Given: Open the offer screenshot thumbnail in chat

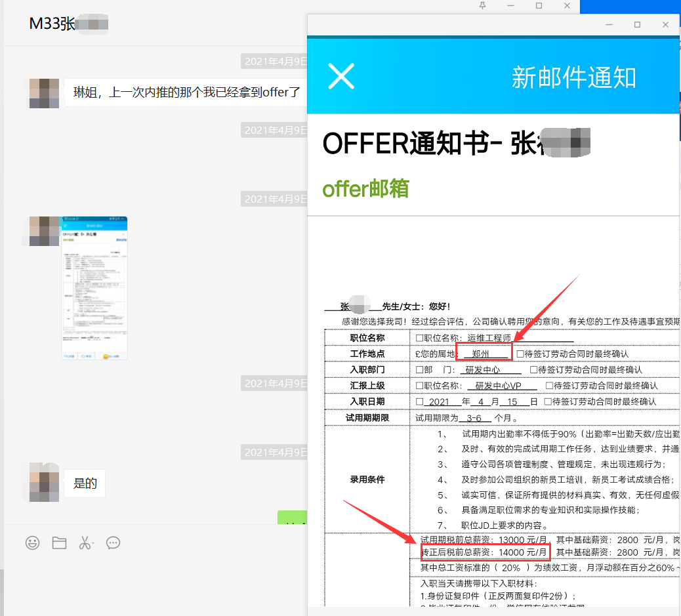Looking at the screenshot, I should tap(94, 288).
